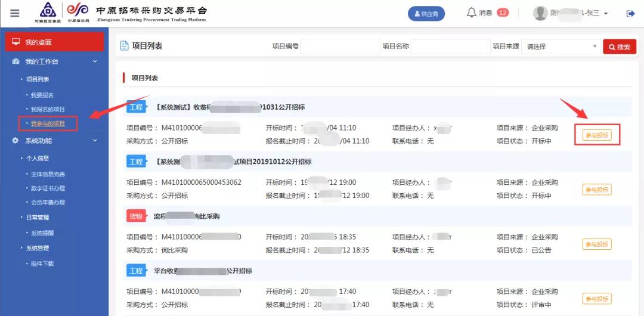Click the 采购方式 询比采购 text
Image resolution: width=644 pixels, height=316 pixels.
[x=175, y=250]
